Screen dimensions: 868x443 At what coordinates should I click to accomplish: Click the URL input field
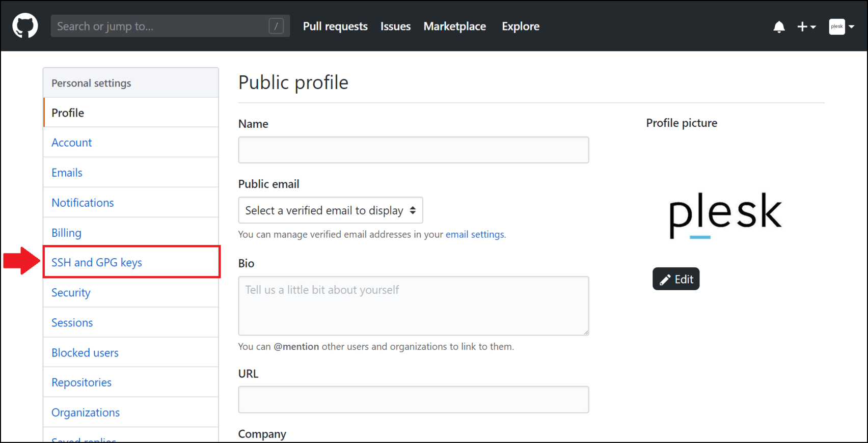click(x=414, y=400)
